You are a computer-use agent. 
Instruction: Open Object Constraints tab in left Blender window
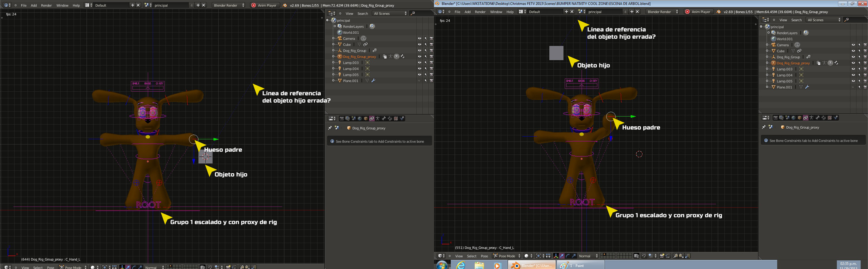[x=372, y=119]
